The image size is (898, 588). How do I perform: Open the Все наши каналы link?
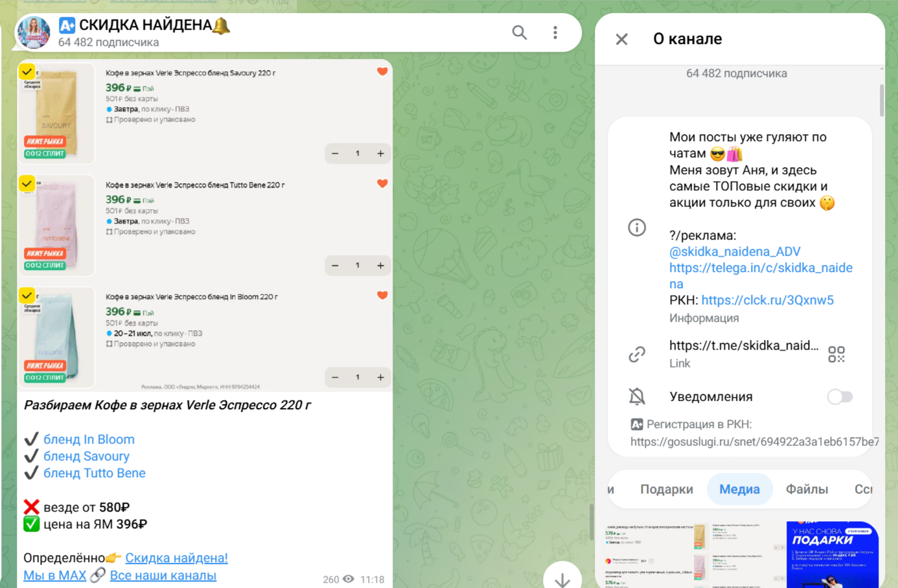pyautogui.click(x=163, y=575)
